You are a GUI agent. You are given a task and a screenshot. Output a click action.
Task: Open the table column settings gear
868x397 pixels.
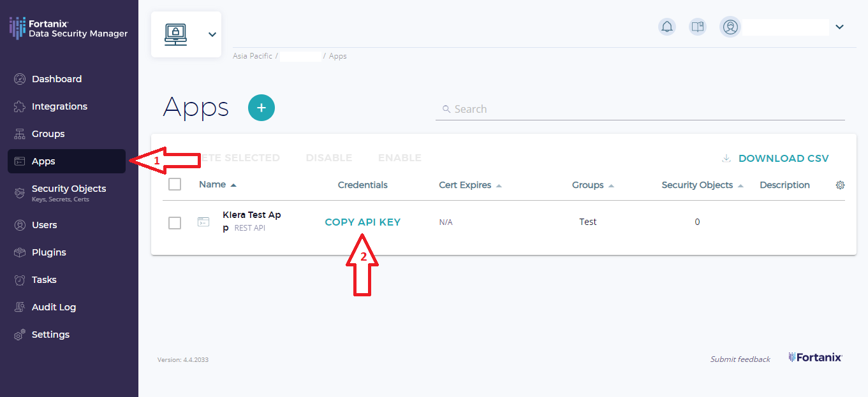coord(840,185)
